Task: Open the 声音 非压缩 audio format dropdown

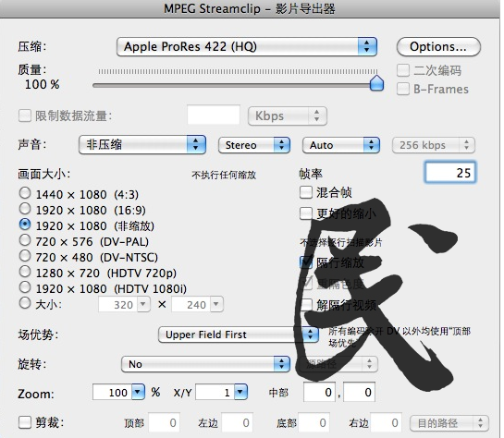Action: (142, 145)
